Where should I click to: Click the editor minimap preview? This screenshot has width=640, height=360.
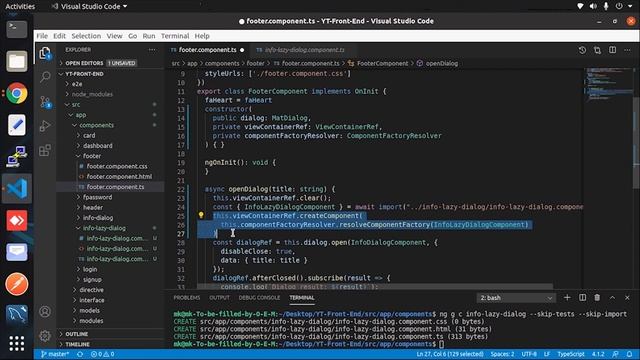(607, 85)
